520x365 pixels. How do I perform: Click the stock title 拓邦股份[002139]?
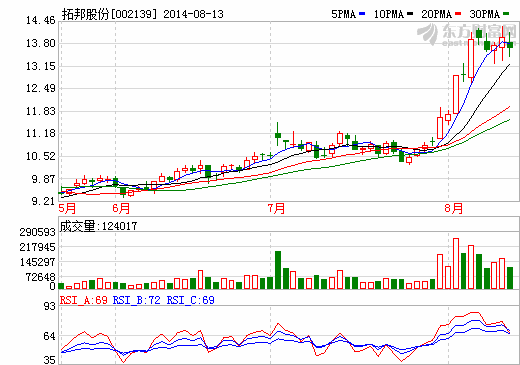tap(109, 14)
